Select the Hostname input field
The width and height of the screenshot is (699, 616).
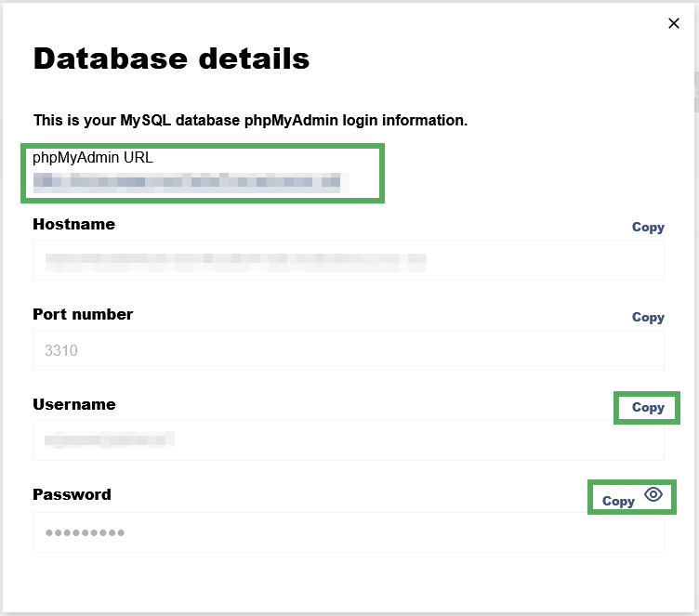[349, 260]
